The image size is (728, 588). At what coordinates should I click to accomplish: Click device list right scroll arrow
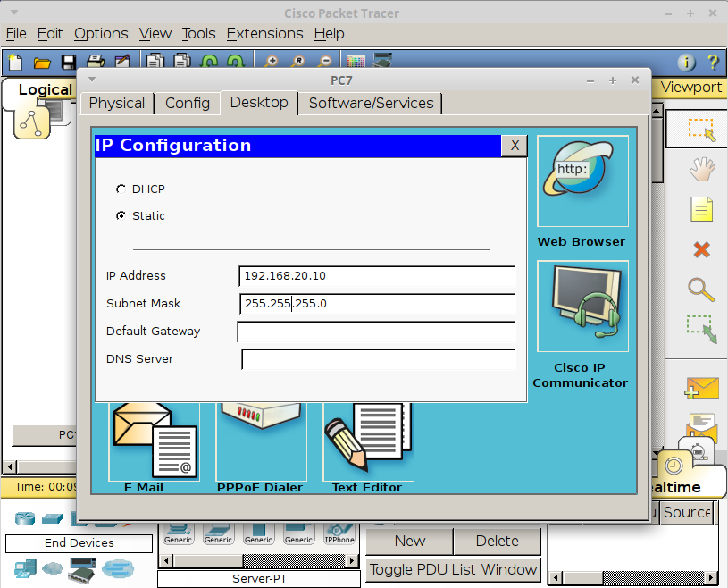tap(352, 561)
